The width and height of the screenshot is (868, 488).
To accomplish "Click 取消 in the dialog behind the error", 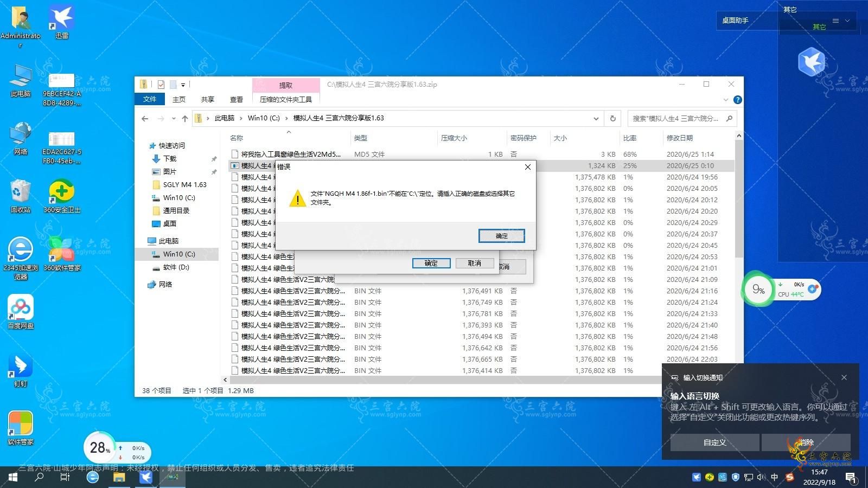I will (474, 263).
